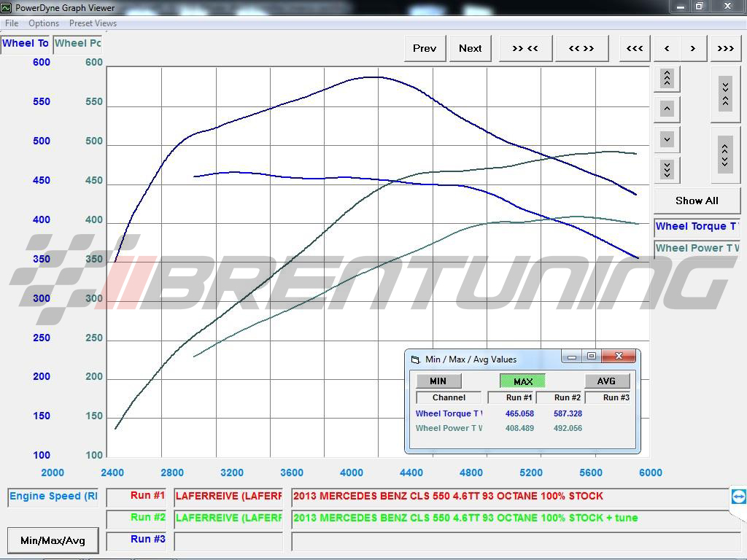Image resolution: width=747 pixels, height=560 pixels.
Task: Click the empty Run #3 name field
Action: coord(228,541)
